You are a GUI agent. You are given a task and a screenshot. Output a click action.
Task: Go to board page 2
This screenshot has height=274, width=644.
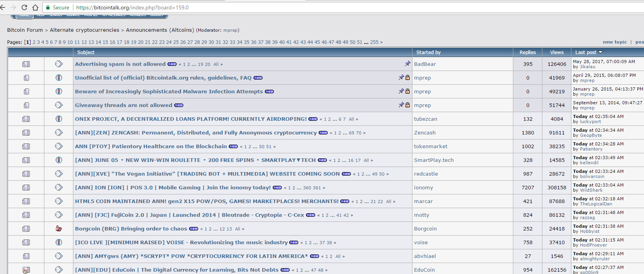click(x=34, y=42)
